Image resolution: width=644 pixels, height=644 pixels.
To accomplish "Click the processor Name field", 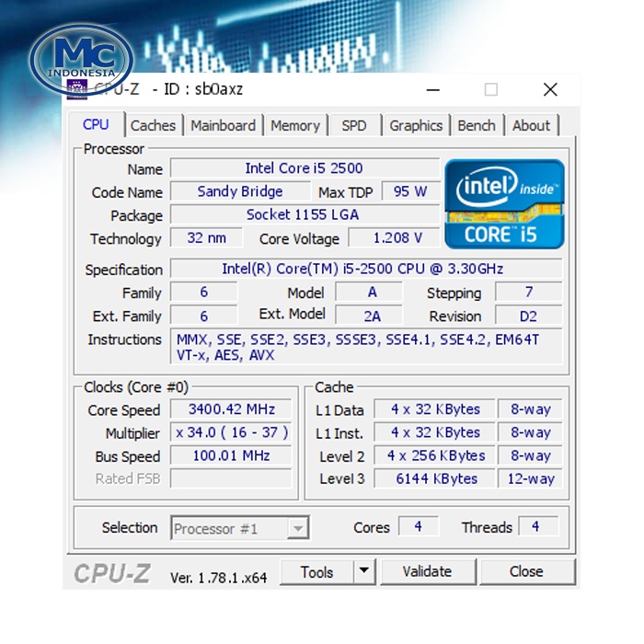I will pos(305,168).
